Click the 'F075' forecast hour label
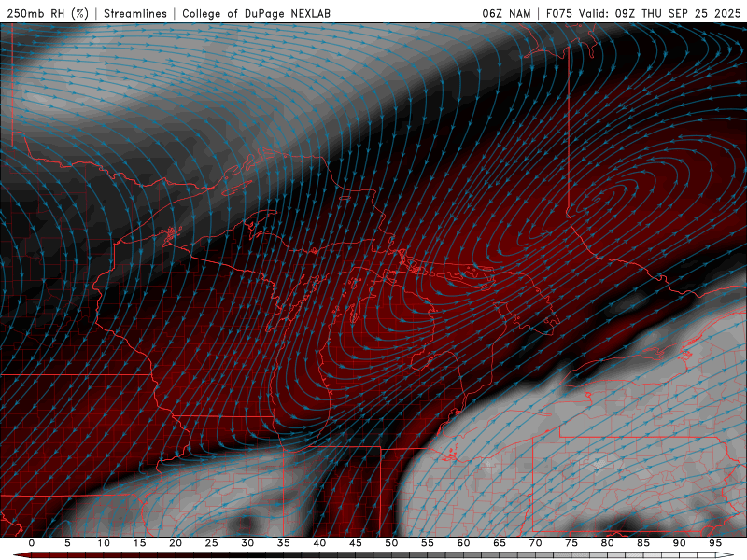 click(558, 13)
